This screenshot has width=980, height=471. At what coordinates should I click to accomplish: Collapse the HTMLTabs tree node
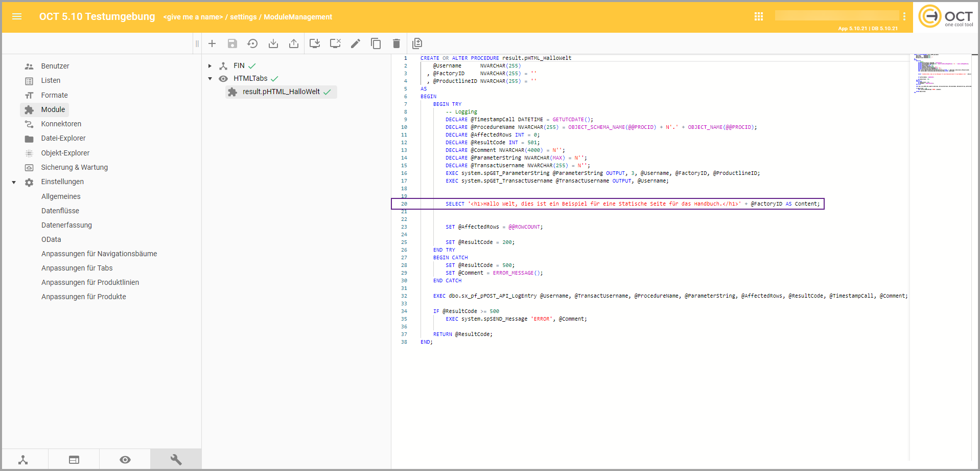click(x=210, y=79)
